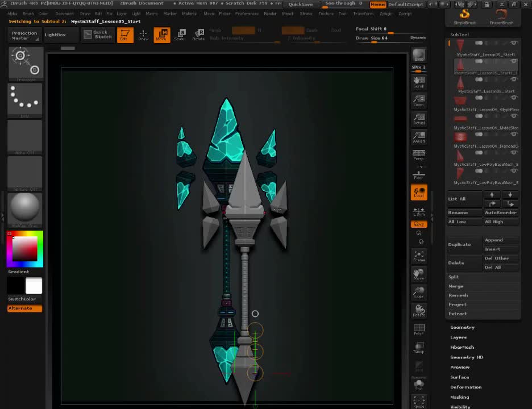Screen dimensions: 532x409
Task: Expand the FiberMesh section
Action: (462, 347)
